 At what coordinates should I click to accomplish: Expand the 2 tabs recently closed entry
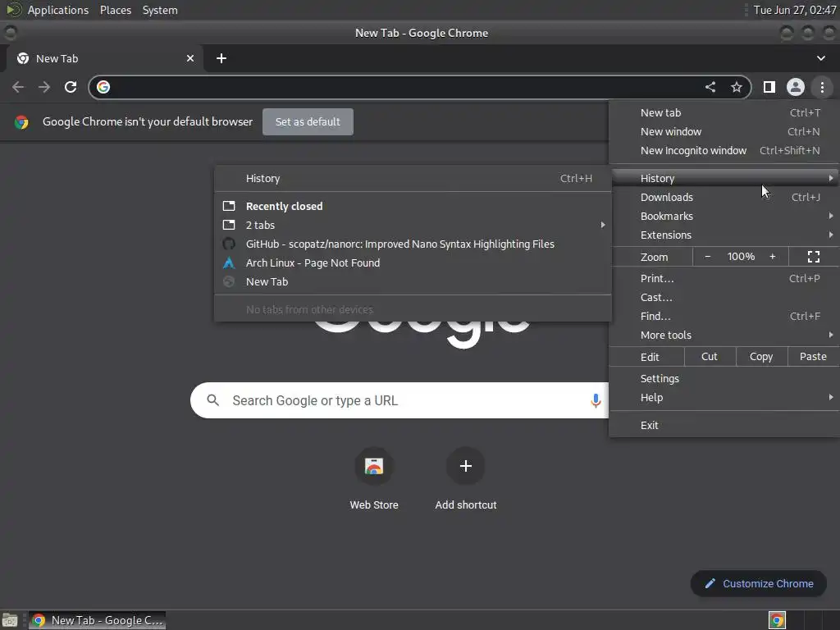pyautogui.click(x=413, y=225)
